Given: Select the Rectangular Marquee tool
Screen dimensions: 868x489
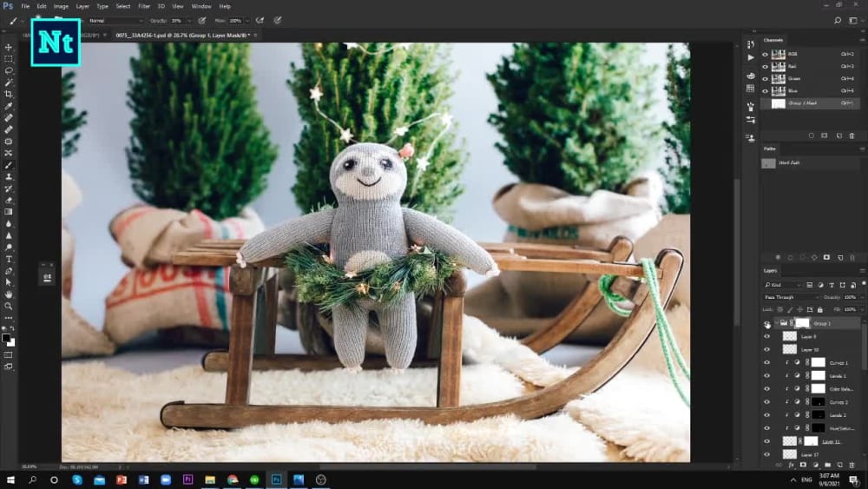Looking at the screenshot, I should coord(9,59).
